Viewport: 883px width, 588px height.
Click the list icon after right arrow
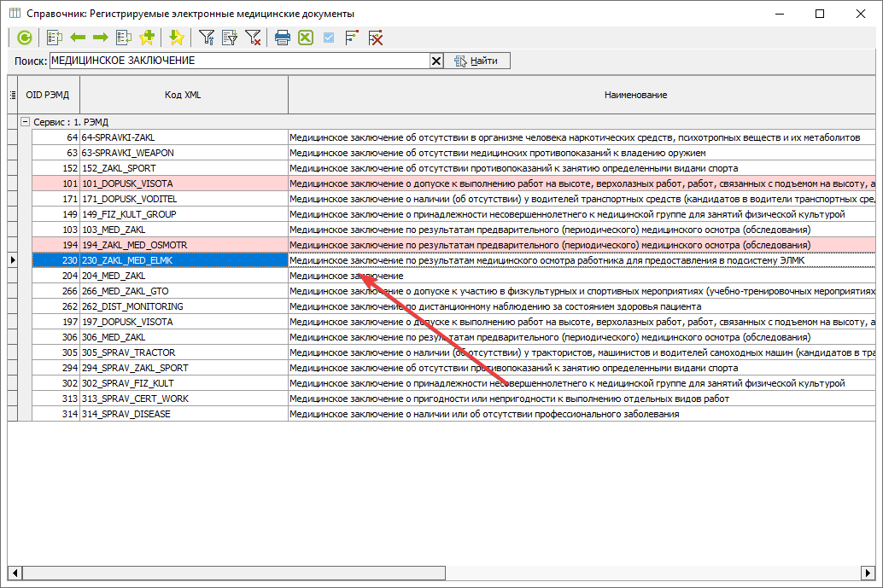pos(123,38)
